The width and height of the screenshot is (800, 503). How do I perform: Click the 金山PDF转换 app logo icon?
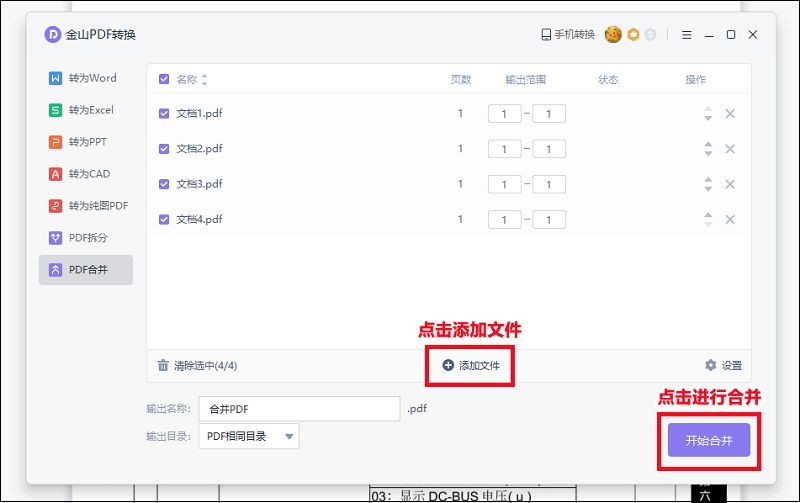[x=53, y=35]
